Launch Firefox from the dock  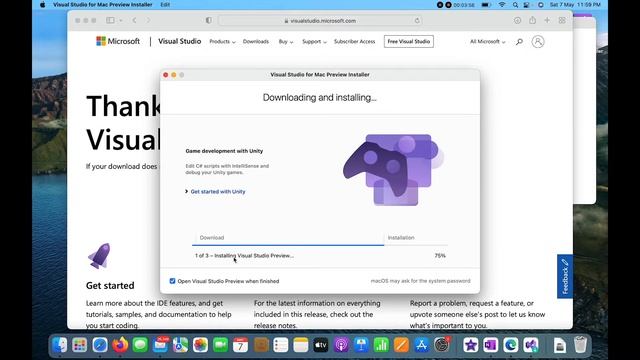click(x=120, y=345)
